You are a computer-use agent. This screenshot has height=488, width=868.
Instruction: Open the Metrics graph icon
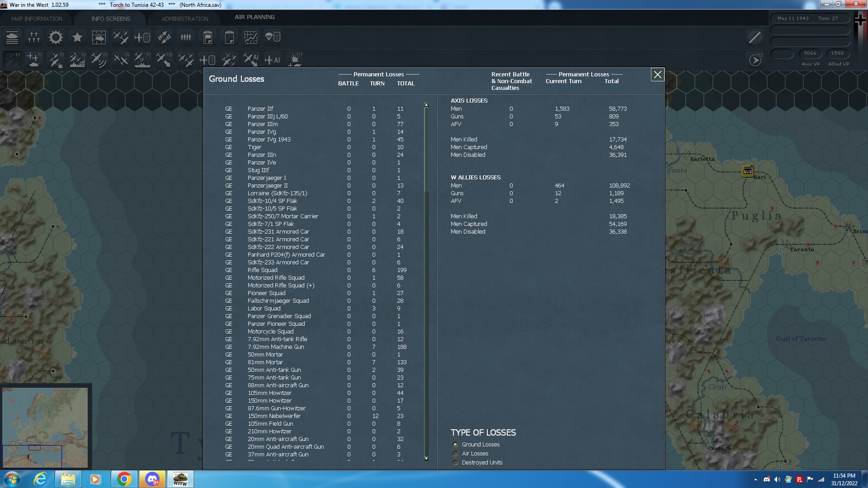click(x=250, y=38)
